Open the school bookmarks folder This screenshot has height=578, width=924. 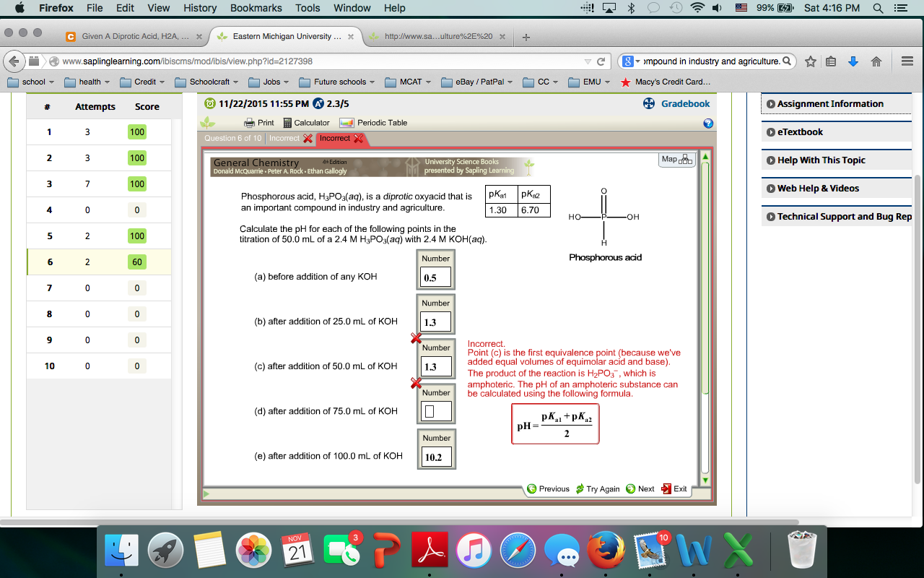tap(30, 82)
